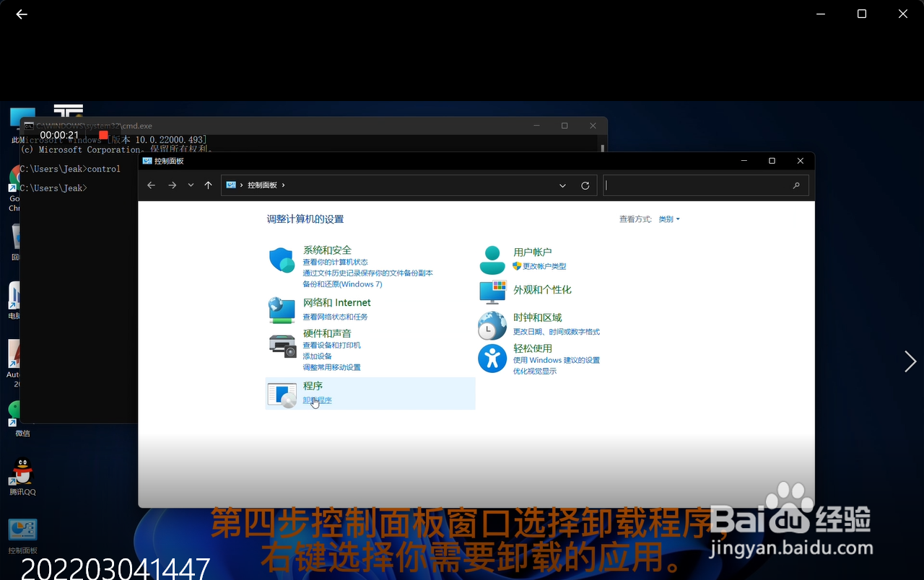This screenshot has width=924, height=580.
Task: Click the 卸载程序 link
Action: pyautogui.click(x=317, y=400)
